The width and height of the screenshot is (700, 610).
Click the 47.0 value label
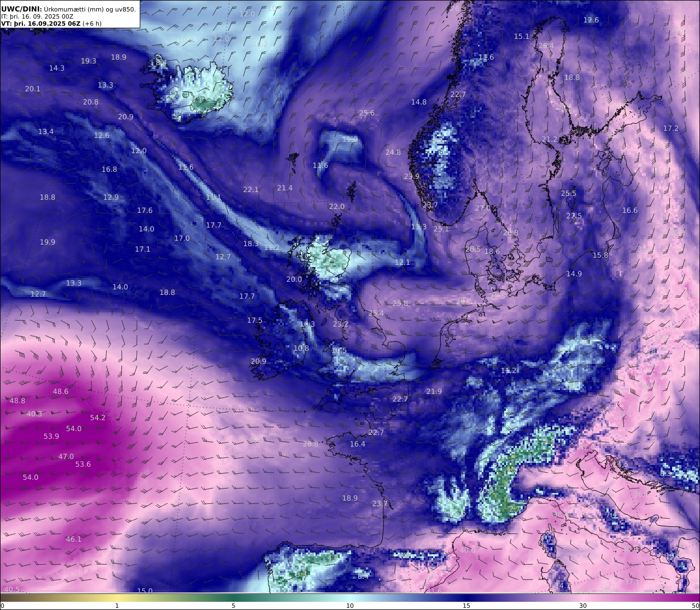(x=66, y=456)
